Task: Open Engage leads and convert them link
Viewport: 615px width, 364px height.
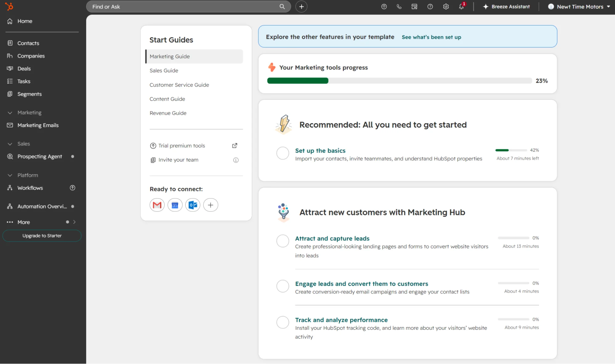Action: pyautogui.click(x=361, y=284)
